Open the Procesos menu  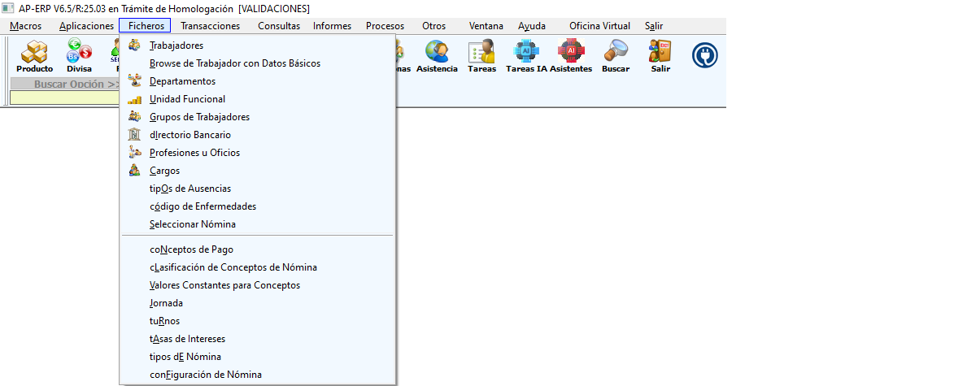pos(385,26)
